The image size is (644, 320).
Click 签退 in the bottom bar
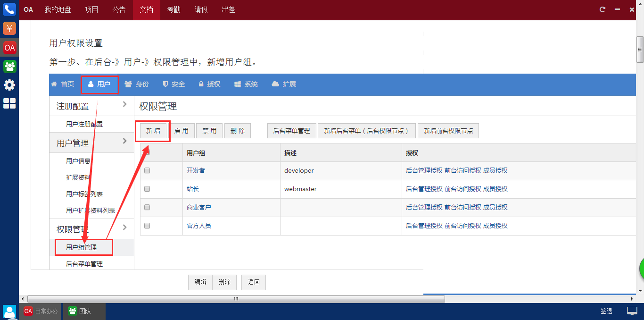click(x=606, y=311)
